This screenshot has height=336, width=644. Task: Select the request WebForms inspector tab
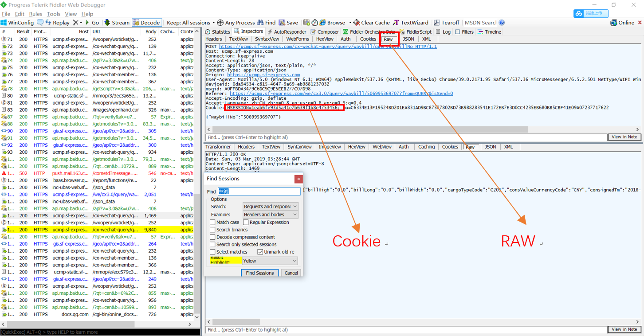(x=298, y=39)
